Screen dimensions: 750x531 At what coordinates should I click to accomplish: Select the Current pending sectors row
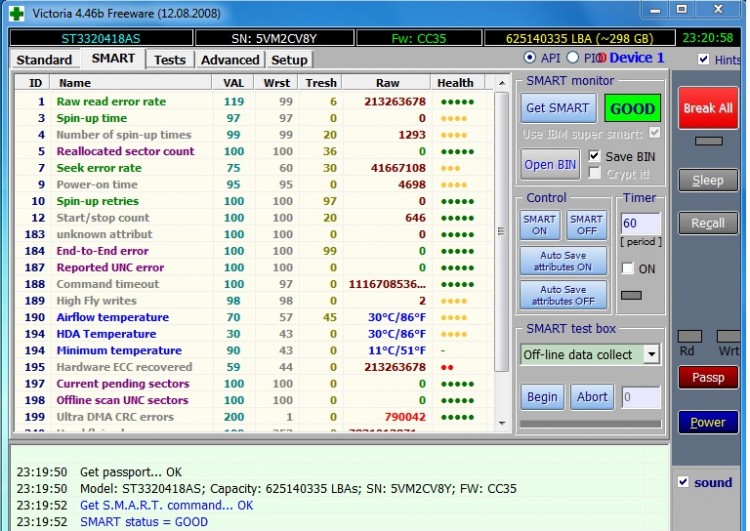click(254, 384)
